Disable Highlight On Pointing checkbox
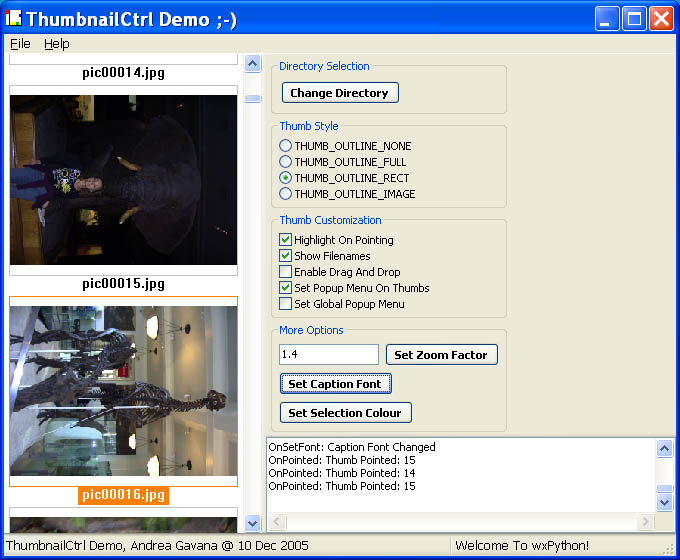Image resolution: width=680 pixels, height=560 pixels. click(x=286, y=240)
